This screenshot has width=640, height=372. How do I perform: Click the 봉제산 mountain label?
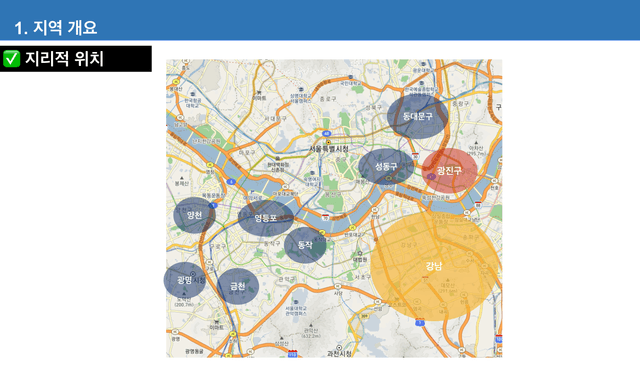pyautogui.click(x=182, y=184)
